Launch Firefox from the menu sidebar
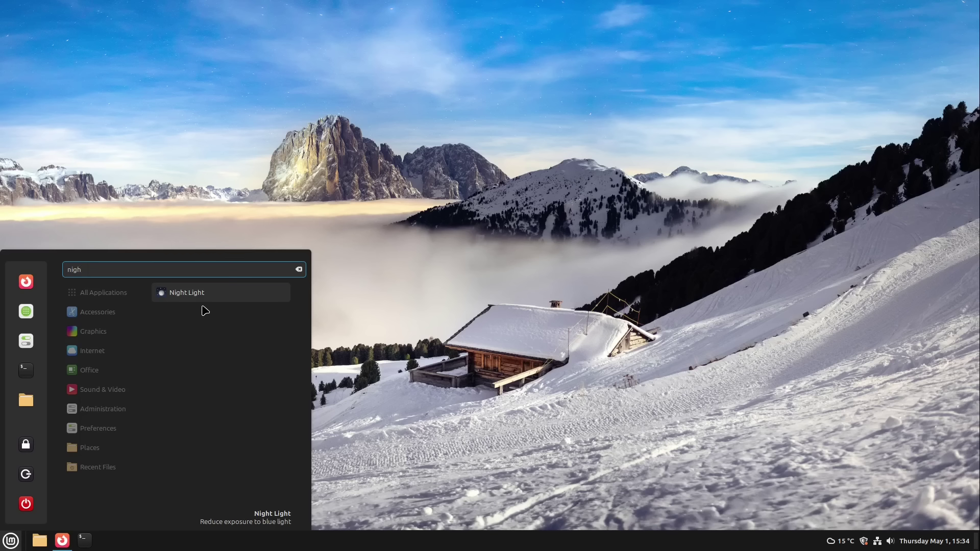The width and height of the screenshot is (980, 551). 26,281
